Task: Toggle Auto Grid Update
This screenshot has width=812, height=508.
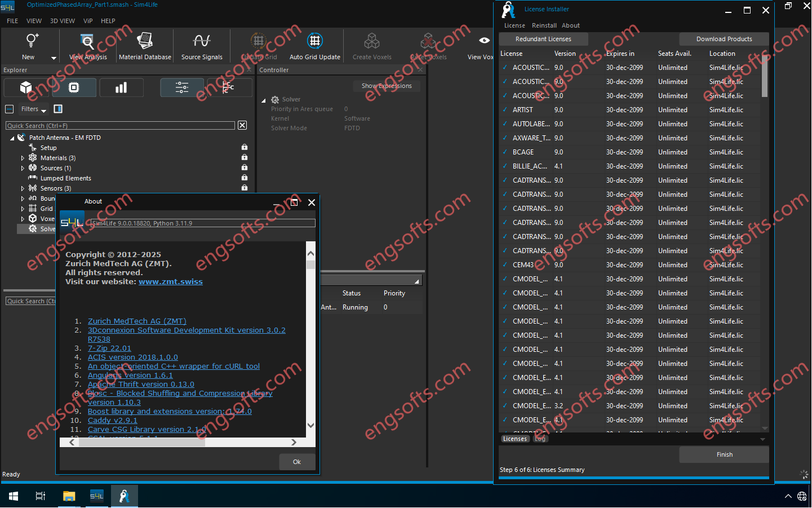Action: tap(315, 46)
